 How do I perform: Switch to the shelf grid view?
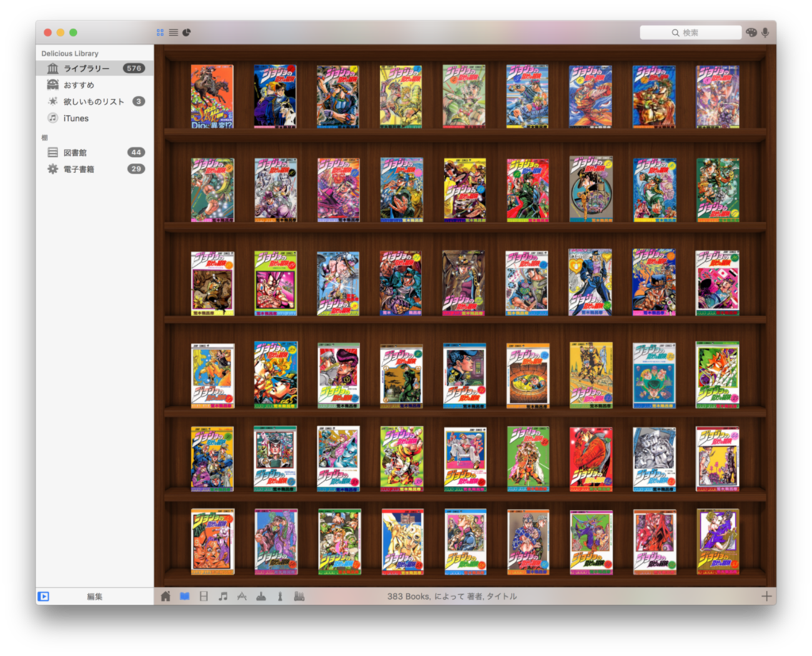click(x=160, y=32)
